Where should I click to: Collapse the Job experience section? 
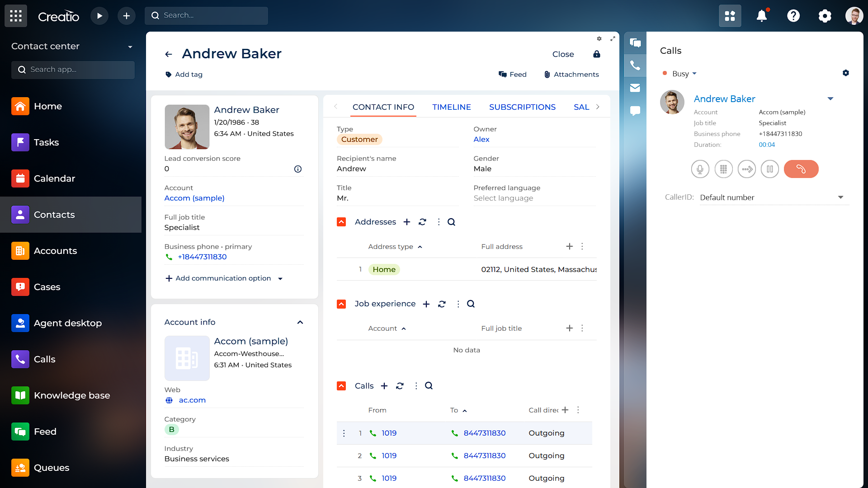[341, 304]
